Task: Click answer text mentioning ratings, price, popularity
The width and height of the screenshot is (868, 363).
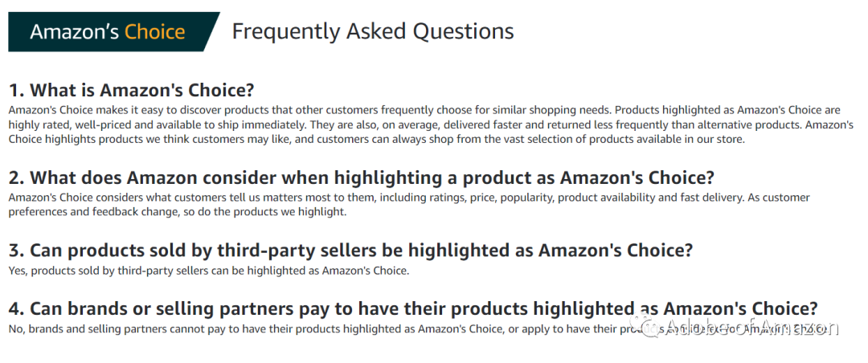Action: coord(409,205)
